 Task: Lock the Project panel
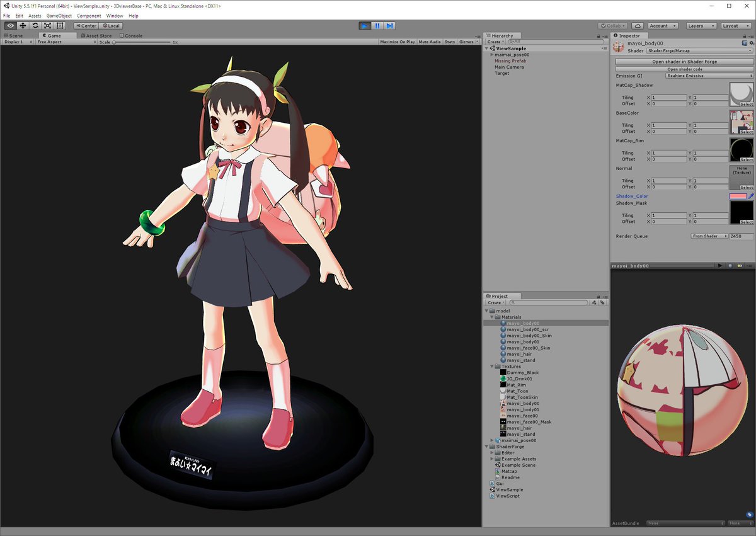click(600, 296)
